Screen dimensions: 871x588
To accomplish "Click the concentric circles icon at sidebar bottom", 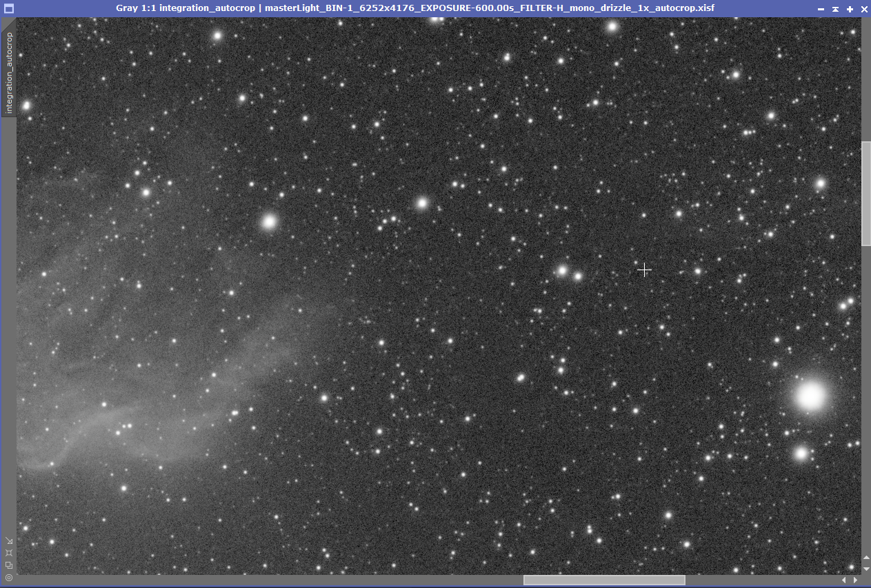I will 9,578.
